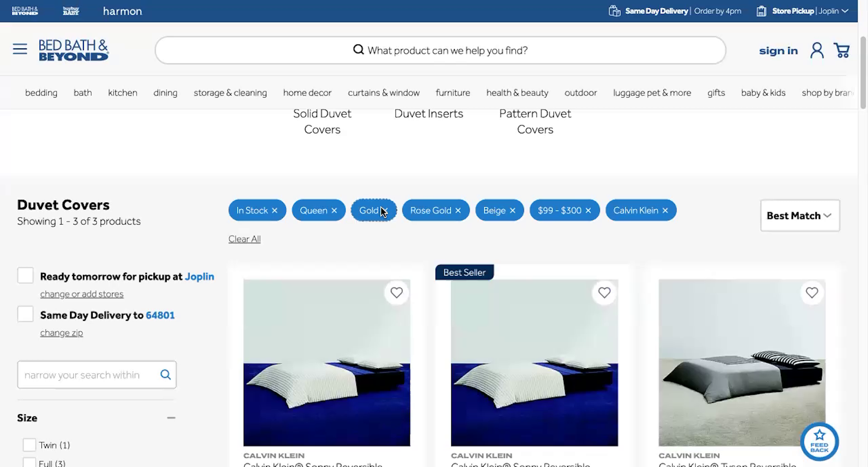Remove the Beige filter chip
The width and height of the screenshot is (868, 467).
(512, 210)
